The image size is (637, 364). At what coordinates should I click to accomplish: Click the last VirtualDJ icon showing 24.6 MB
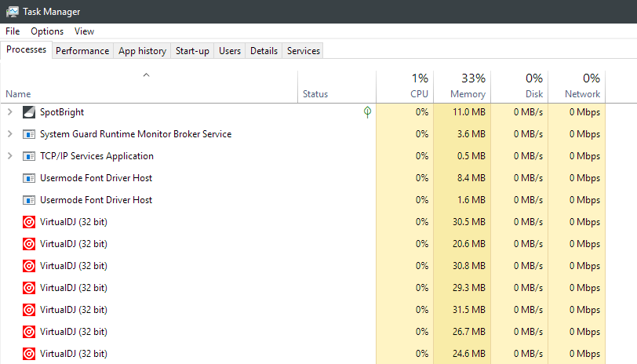pos(29,354)
